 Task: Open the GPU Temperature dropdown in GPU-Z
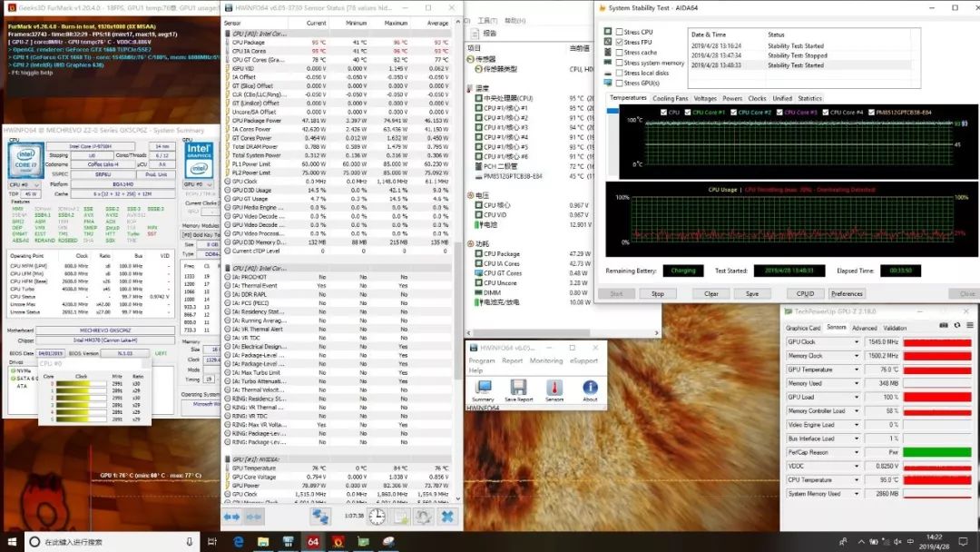[857, 370]
